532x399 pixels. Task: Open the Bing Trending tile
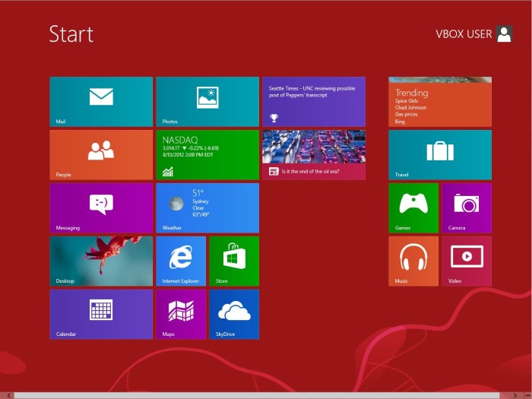(440, 102)
